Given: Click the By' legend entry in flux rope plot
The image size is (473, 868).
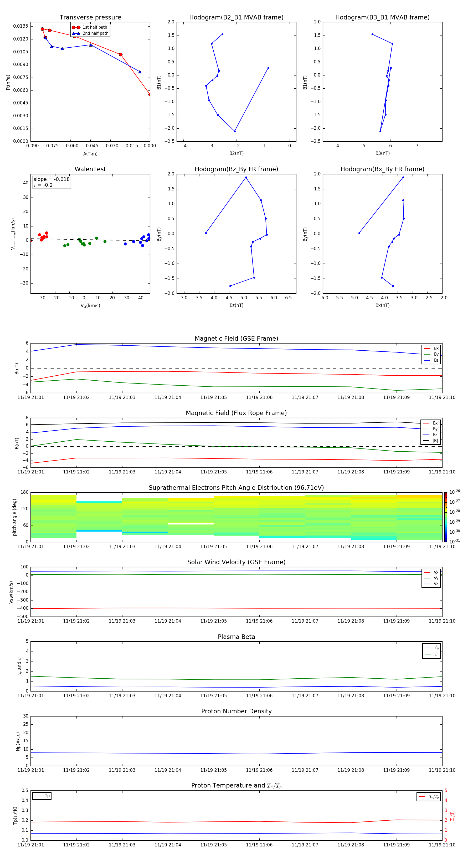Looking at the screenshot, I should (431, 429).
